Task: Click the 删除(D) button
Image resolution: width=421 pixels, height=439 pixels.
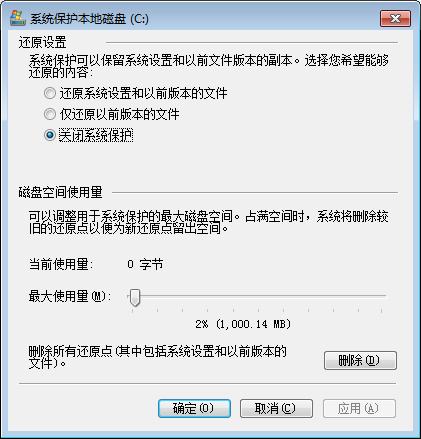Action: pos(360,360)
